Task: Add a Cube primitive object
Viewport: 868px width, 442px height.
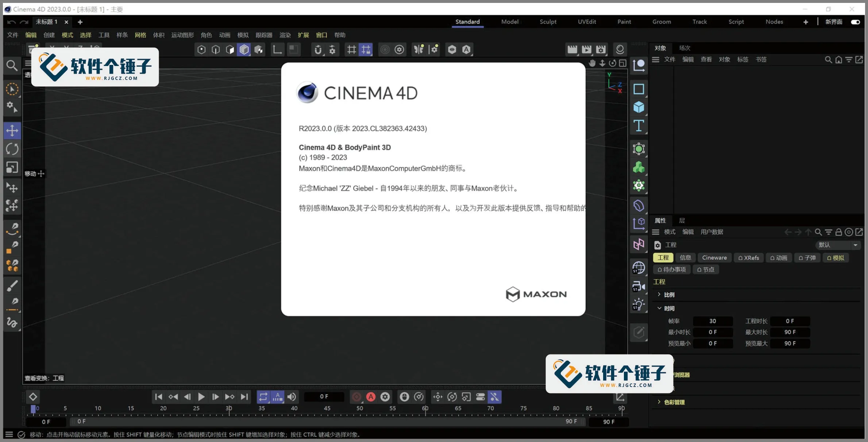Action: click(639, 107)
